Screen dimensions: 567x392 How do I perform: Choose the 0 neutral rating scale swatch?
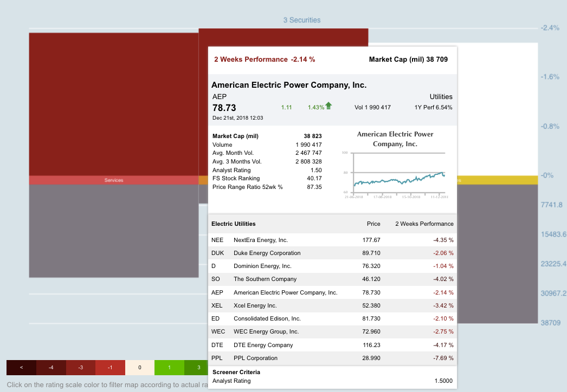click(x=139, y=368)
